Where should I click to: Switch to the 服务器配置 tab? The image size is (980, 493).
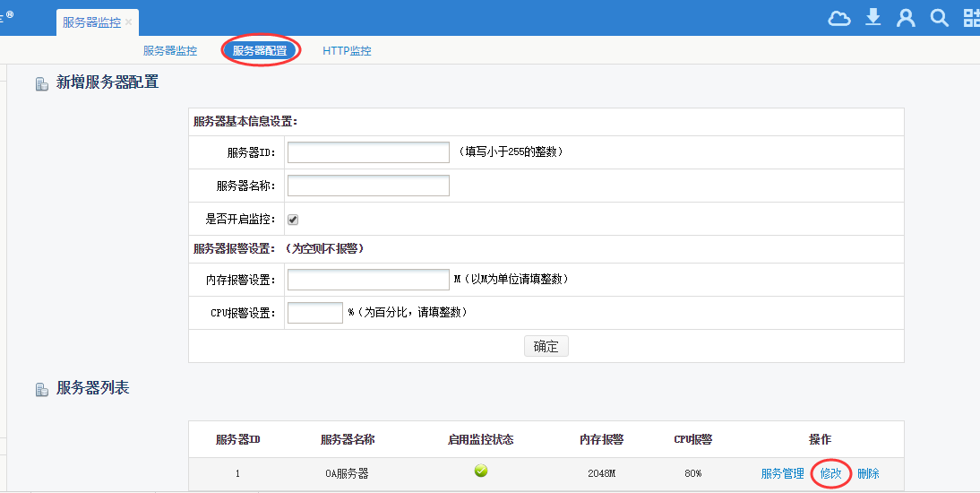pyautogui.click(x=260, y=51)
